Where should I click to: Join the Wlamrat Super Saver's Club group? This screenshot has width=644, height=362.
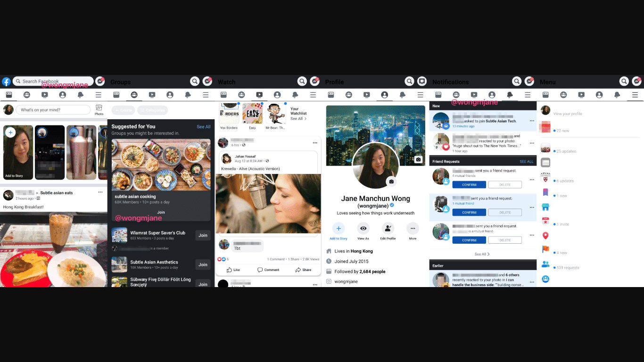pyautogui.click(x=203, y=235)
